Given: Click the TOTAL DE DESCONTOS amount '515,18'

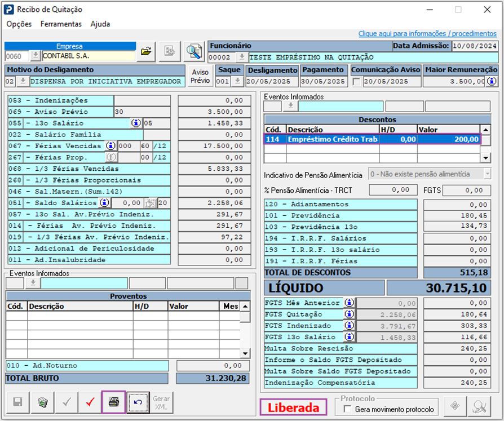Looking at the screenshot, I should (x=474, y=273).
